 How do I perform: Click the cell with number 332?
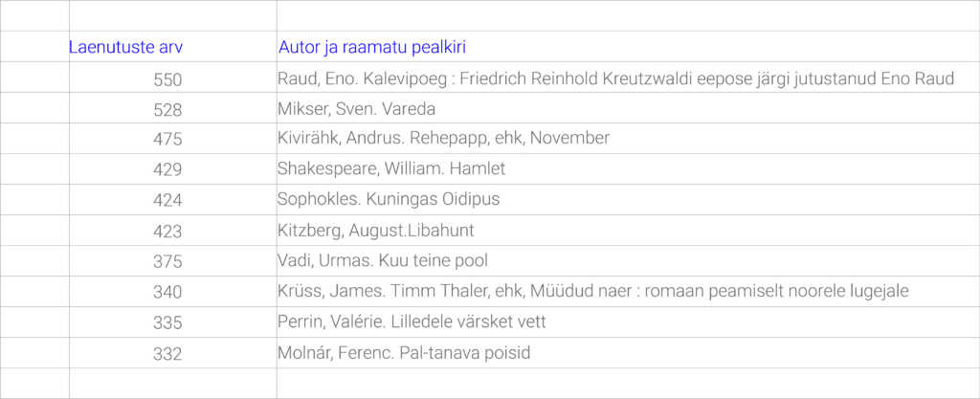click(x=172, y=352)
